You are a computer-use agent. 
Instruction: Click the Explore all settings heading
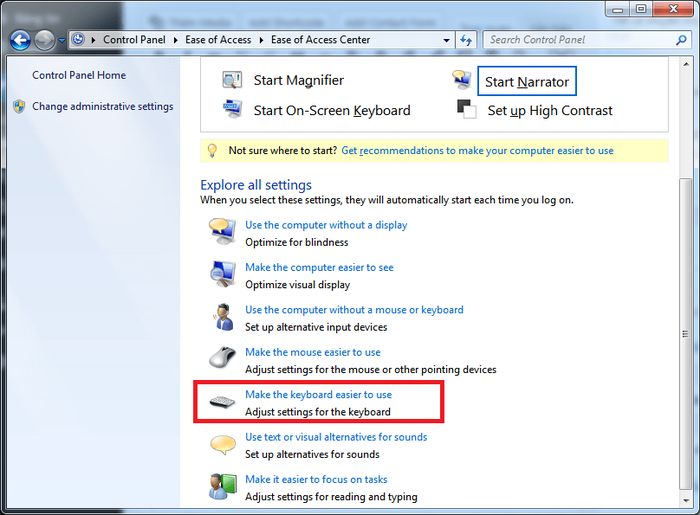(256, 185)
